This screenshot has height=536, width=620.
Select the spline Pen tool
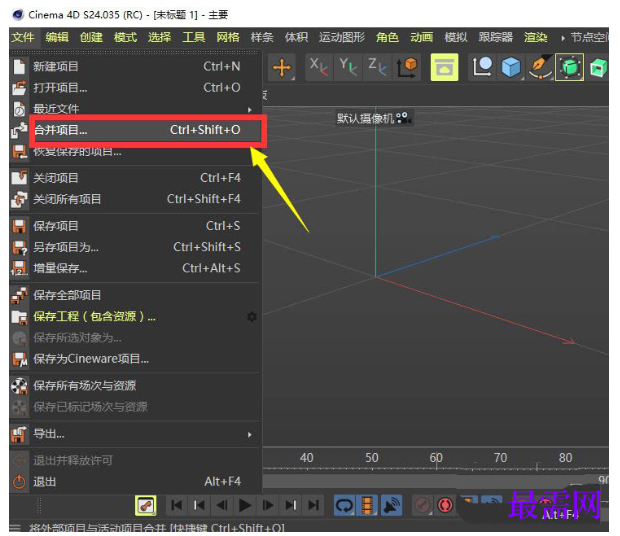(x=540, y=67)
